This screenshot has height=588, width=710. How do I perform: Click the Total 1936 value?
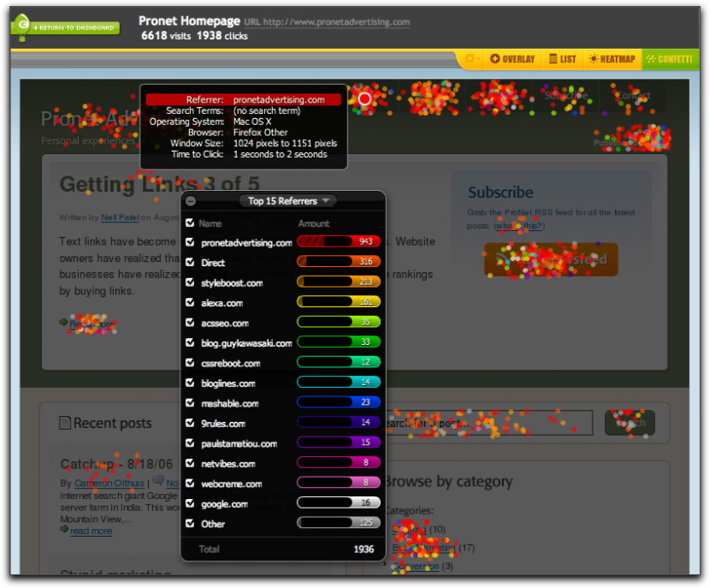(364, 549)
